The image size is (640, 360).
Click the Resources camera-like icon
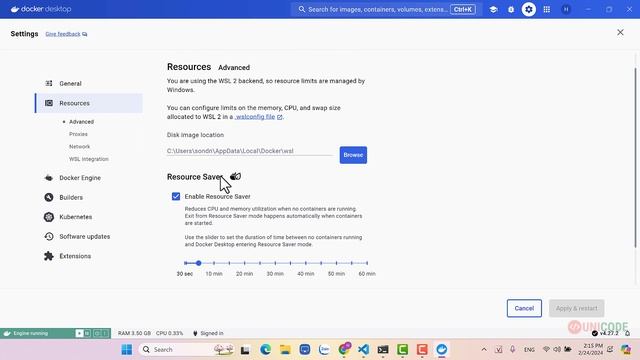coord(49,103)
